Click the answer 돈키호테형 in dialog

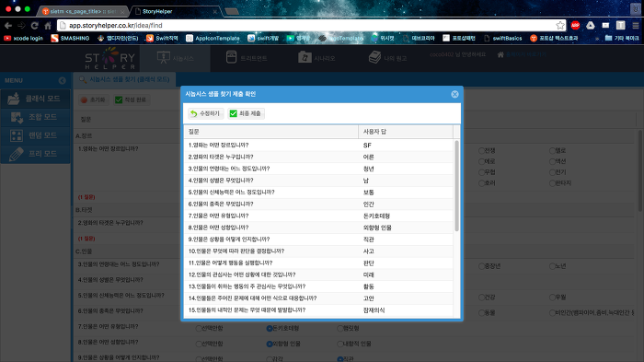(376, 216)
